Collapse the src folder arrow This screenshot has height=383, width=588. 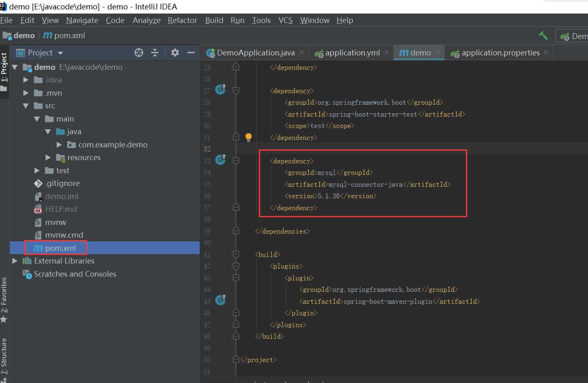tap(26, 105)
